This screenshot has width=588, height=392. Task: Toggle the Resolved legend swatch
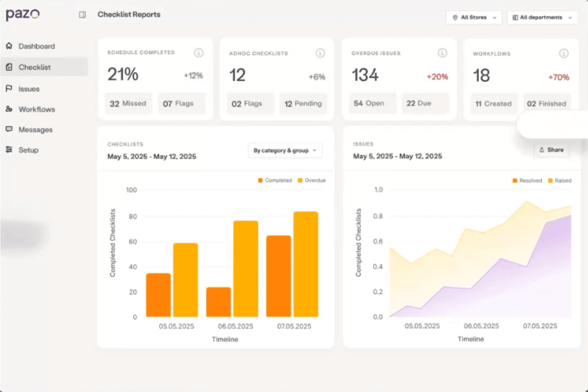coord(515,181)
